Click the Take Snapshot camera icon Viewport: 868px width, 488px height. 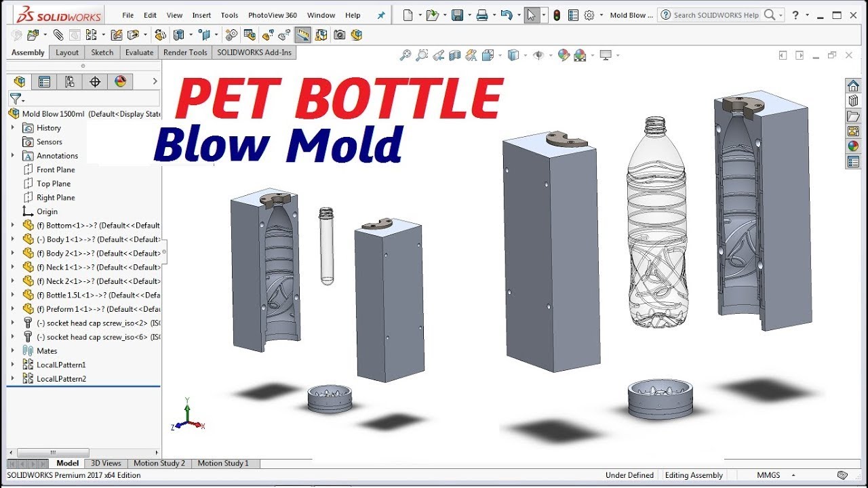coord(339,35)
